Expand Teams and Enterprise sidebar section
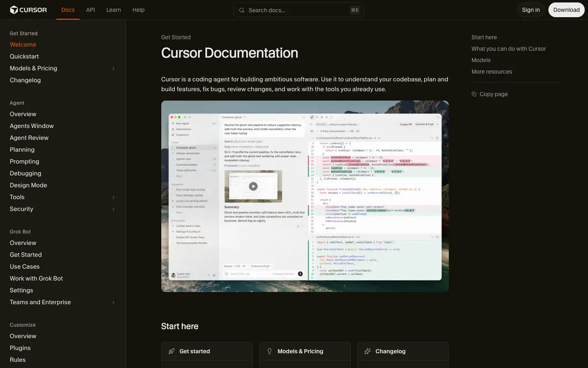 [x=113, y=303]
